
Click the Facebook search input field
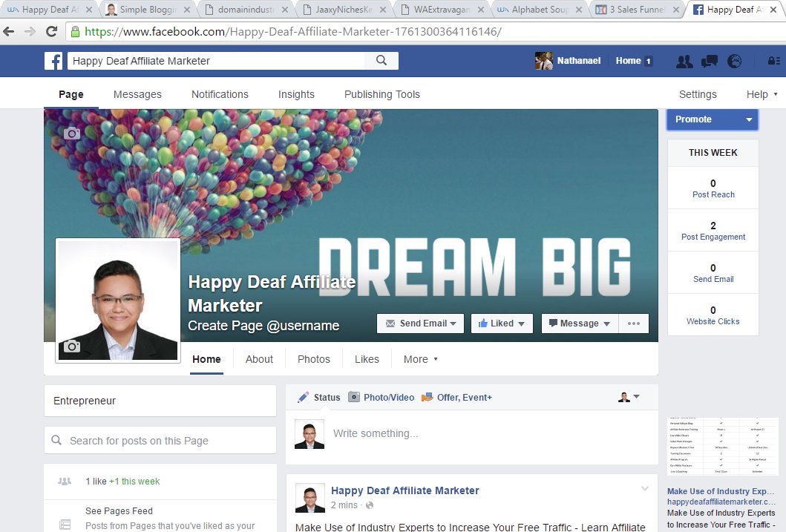click(216, 61)
